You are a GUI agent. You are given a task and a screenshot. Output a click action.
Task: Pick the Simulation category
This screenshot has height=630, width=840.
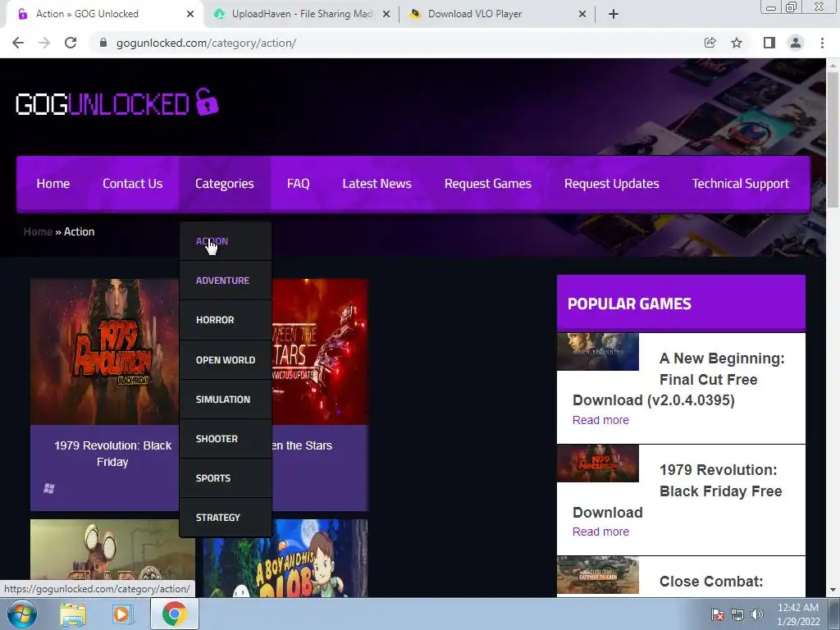(226, 399)
